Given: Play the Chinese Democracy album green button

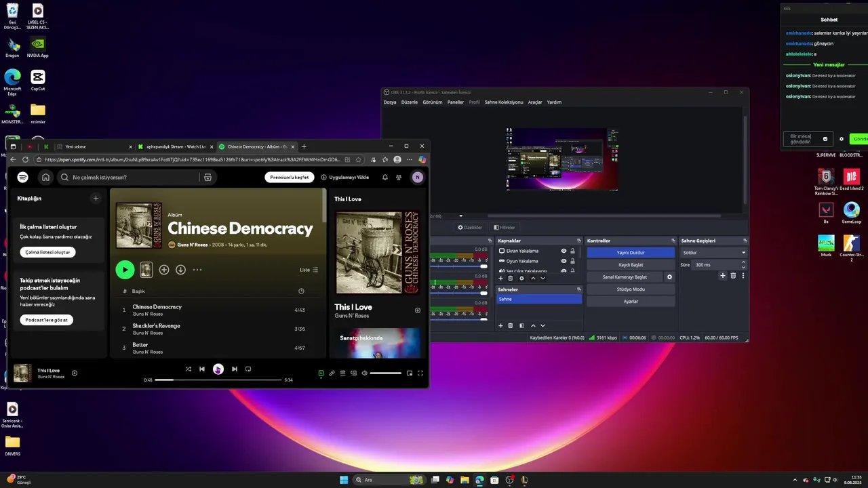Looking at the screenshot, I should (x=125, y=270).
